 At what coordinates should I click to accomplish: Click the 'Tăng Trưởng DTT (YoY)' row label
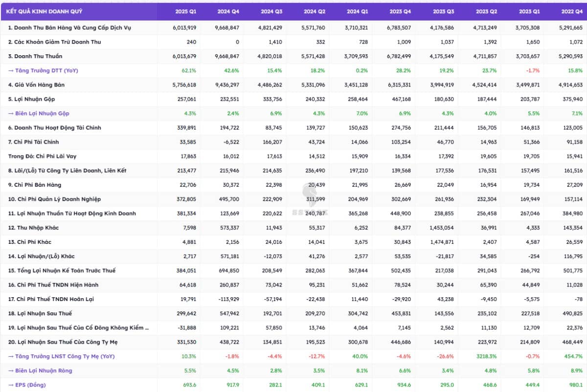43,70
